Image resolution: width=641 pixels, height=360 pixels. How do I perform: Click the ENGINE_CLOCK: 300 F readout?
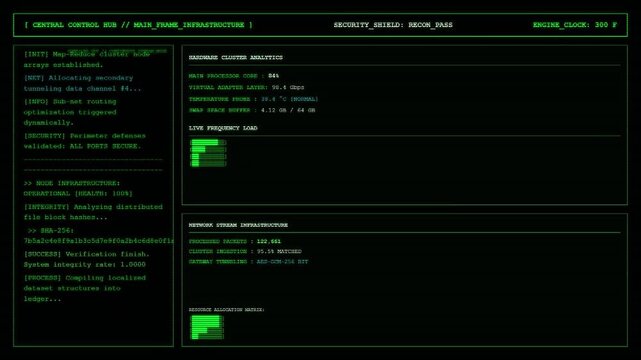[575, 25]
